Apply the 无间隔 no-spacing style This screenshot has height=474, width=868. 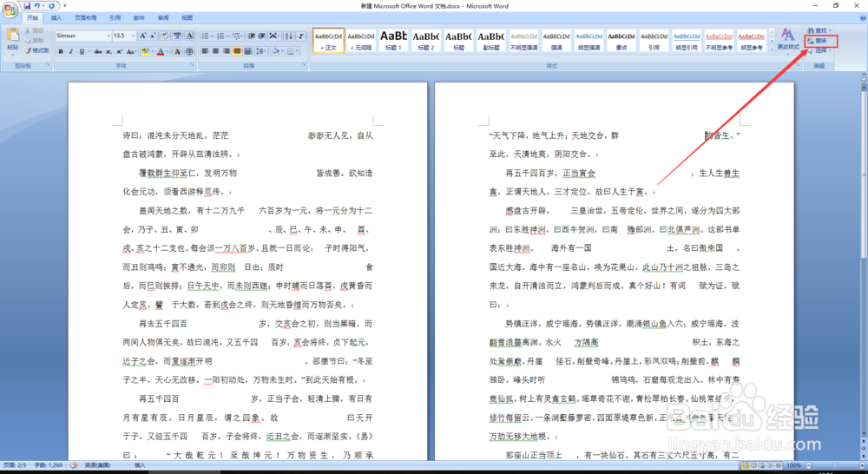coord(361,41)
